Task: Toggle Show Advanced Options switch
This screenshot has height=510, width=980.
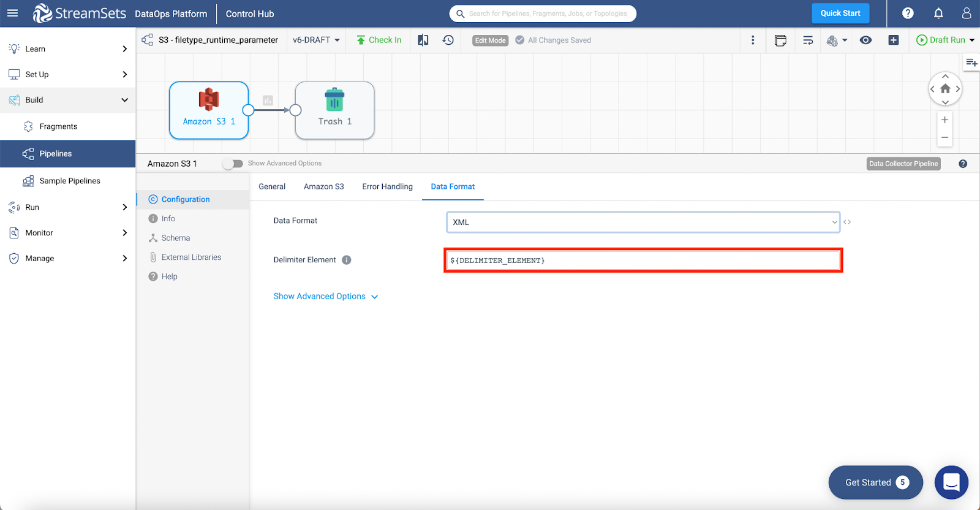Action: 233,164
